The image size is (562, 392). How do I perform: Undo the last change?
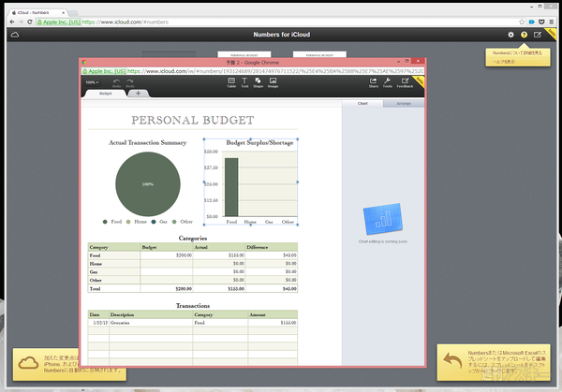[x=116, y=83]
